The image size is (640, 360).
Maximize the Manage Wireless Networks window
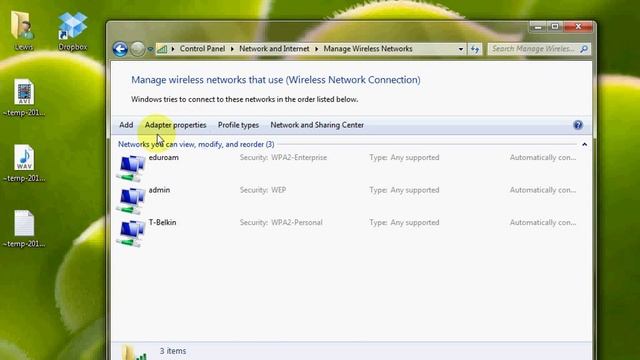coord(555,27)
